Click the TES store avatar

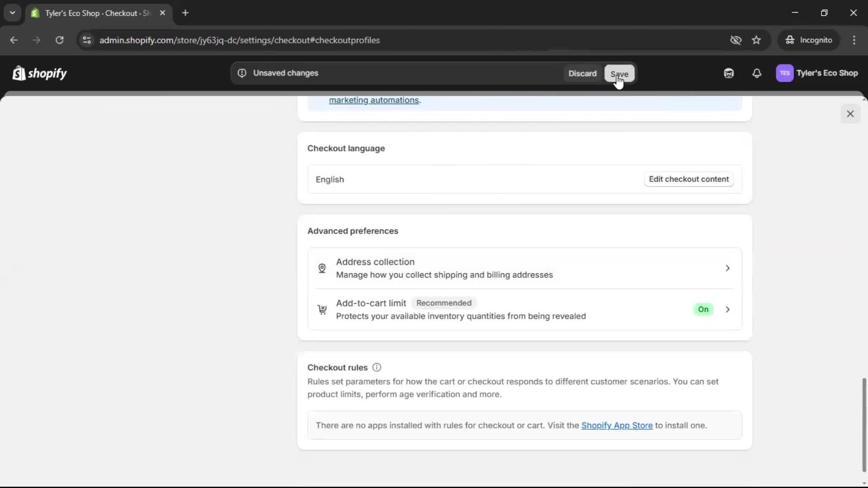(785, 73)
